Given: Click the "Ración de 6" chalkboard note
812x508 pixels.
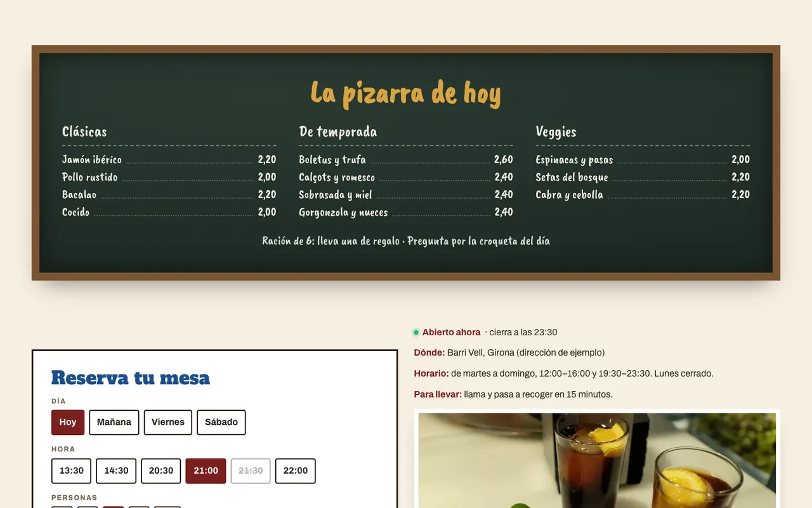Looking at the screenshot, I should (x=406, y=241).
